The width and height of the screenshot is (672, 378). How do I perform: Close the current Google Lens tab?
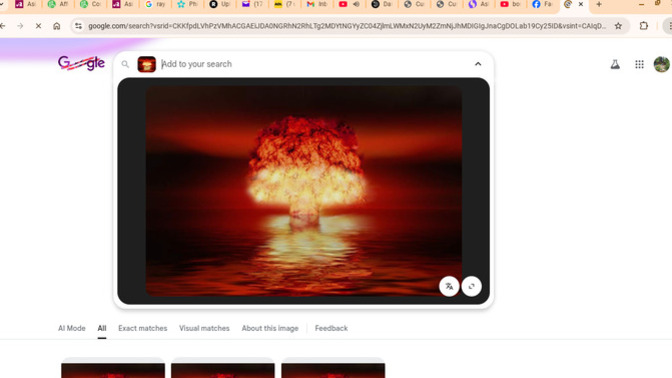pos(581,4)
